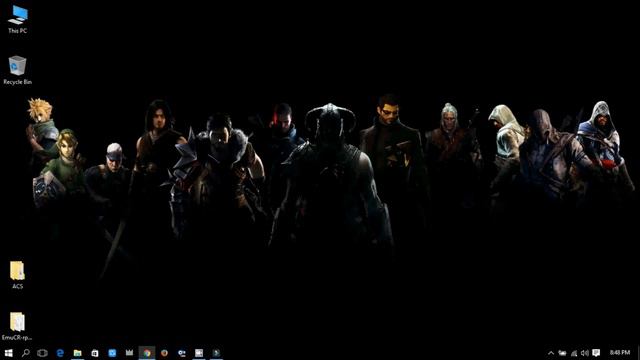Viewport: 640px width, 360px height.
Task: Open the volume speaker tray icon
Action: pyautogui.click(x=585, y=353)
